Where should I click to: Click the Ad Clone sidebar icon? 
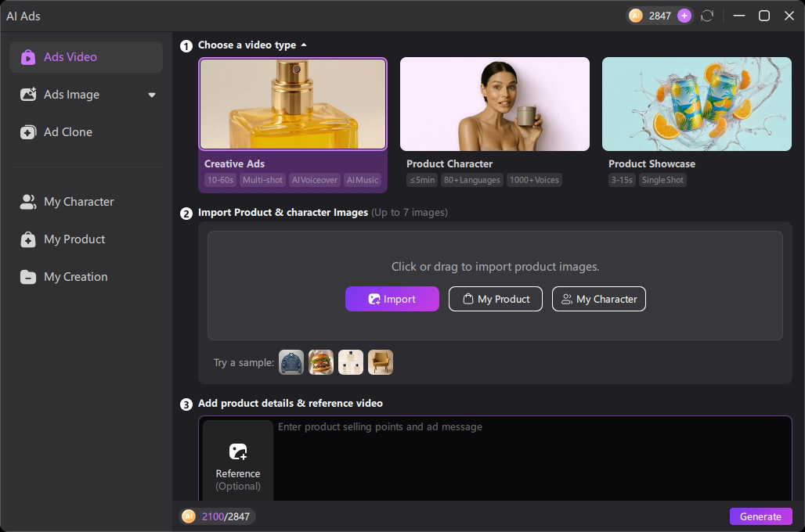coord(28,132)
